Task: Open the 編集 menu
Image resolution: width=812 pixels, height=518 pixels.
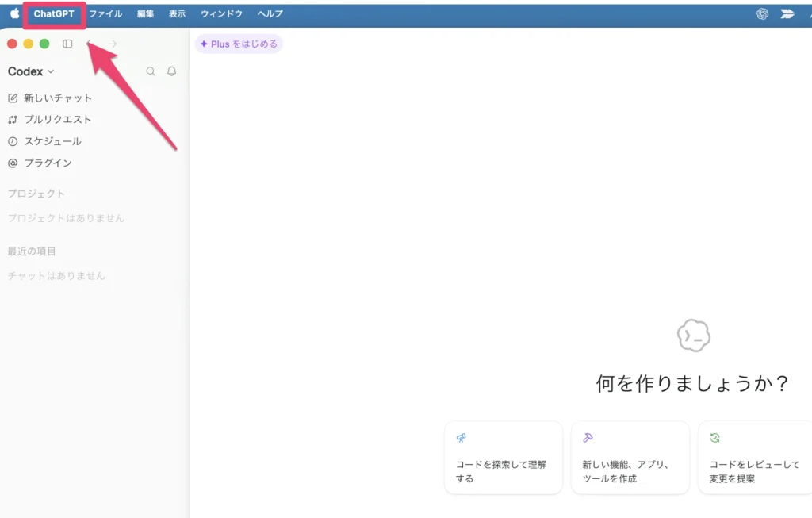Action: 146,14
